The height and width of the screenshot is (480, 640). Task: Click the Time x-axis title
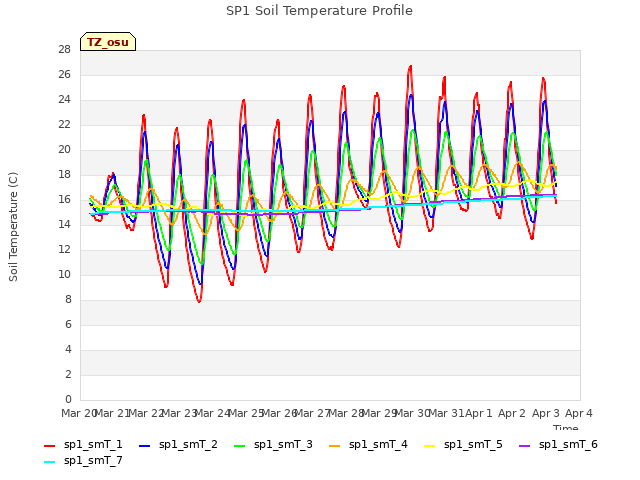(566, 427)
